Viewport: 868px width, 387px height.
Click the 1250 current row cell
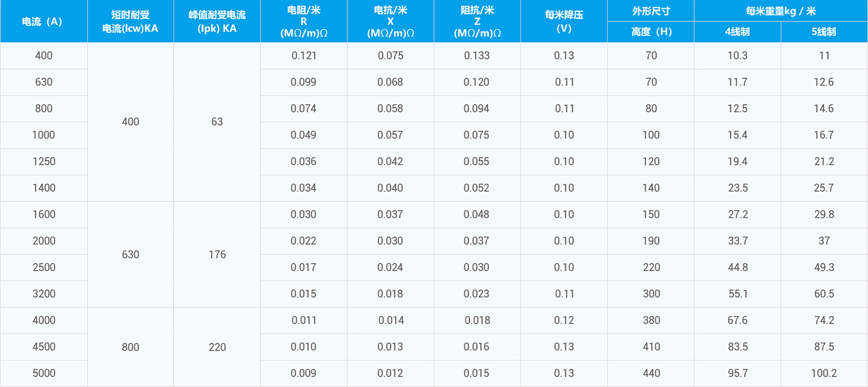click(x=44, y=161)
